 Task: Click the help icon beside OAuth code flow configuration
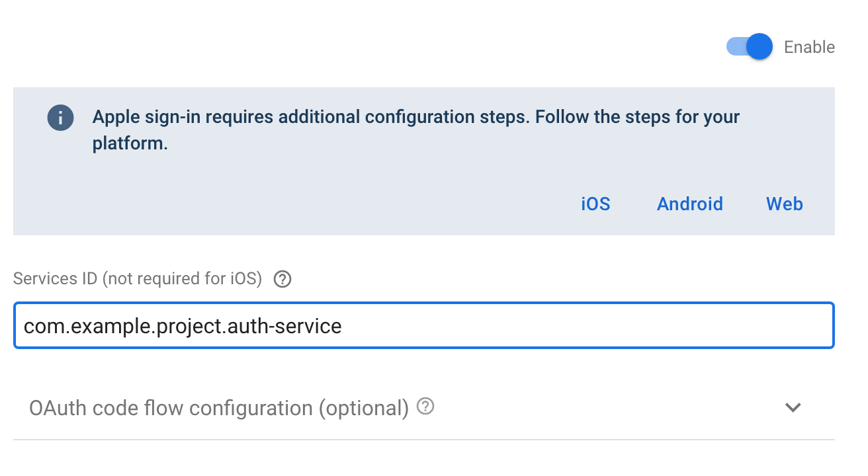(426, 407)
